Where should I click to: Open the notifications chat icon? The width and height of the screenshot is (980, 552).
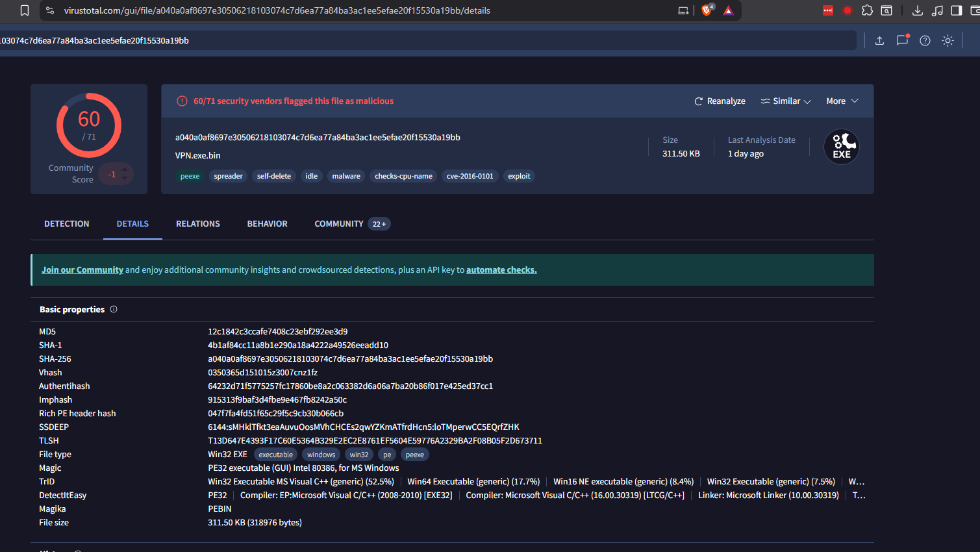pos(902,40)
